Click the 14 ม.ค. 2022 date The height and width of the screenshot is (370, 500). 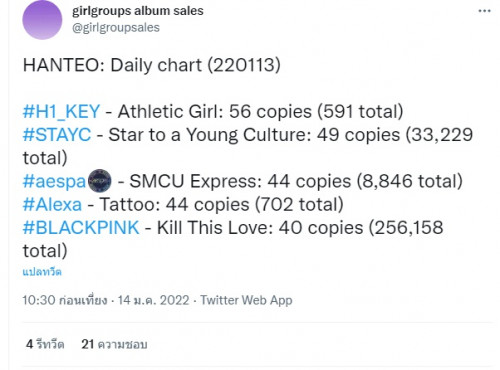(153, 300)
